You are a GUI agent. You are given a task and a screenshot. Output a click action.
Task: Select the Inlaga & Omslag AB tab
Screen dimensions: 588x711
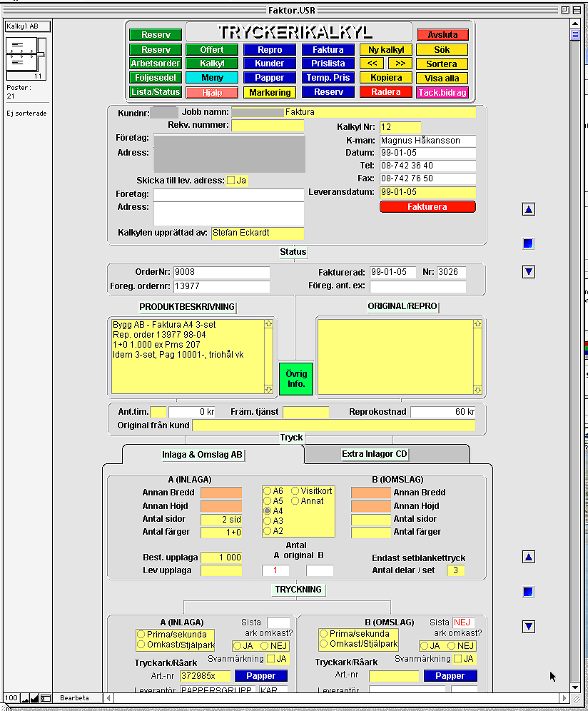(x=203, y=455)
